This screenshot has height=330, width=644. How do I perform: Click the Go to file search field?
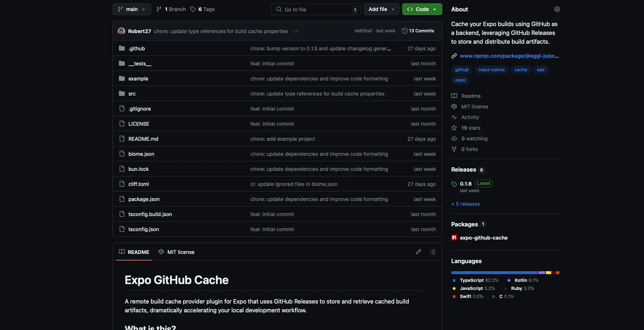click(316, 9)
